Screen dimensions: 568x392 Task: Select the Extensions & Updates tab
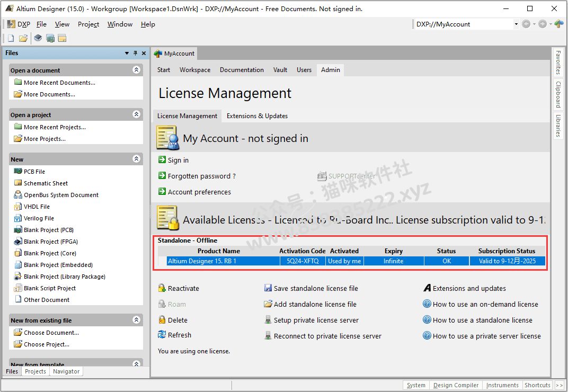(257, 116)
